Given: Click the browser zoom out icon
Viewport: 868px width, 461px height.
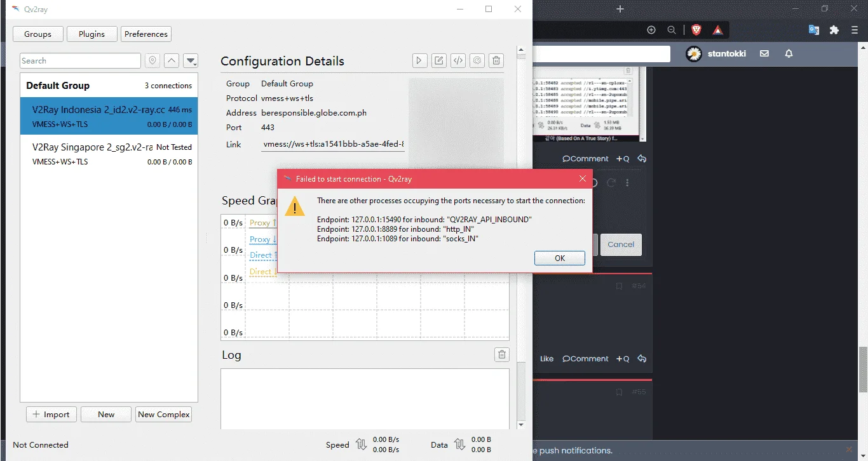Looking at the screenshot, I should click(x=672, y=30).
